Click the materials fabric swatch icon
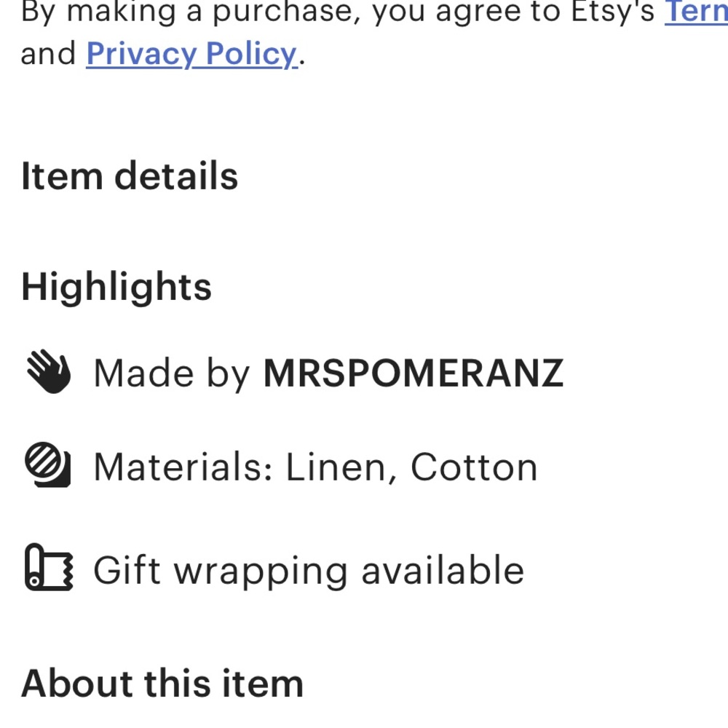 48,464
